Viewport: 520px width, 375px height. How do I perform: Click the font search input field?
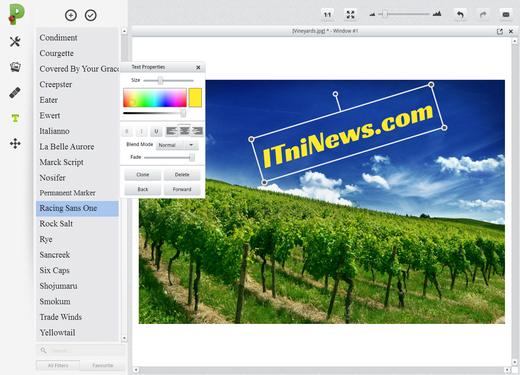click(81, 350)
